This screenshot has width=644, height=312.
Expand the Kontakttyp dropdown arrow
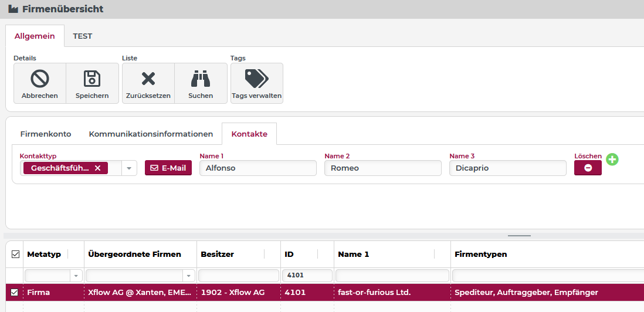click(x=130, y=168)
